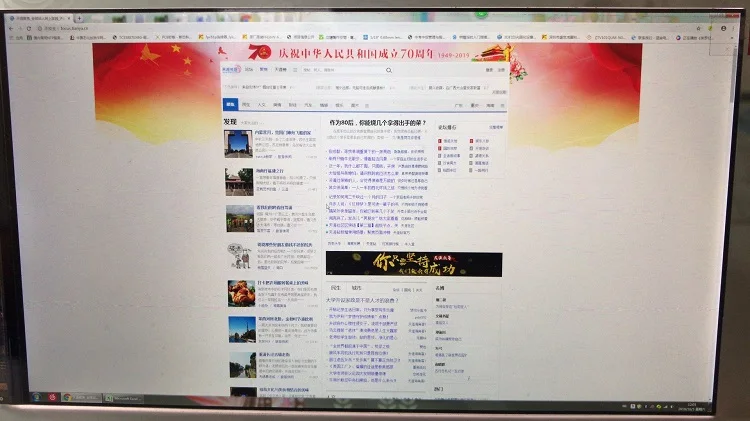Click the browser back arrow
The width and height of the screenshot is (750, 421).
click(11, 28)
